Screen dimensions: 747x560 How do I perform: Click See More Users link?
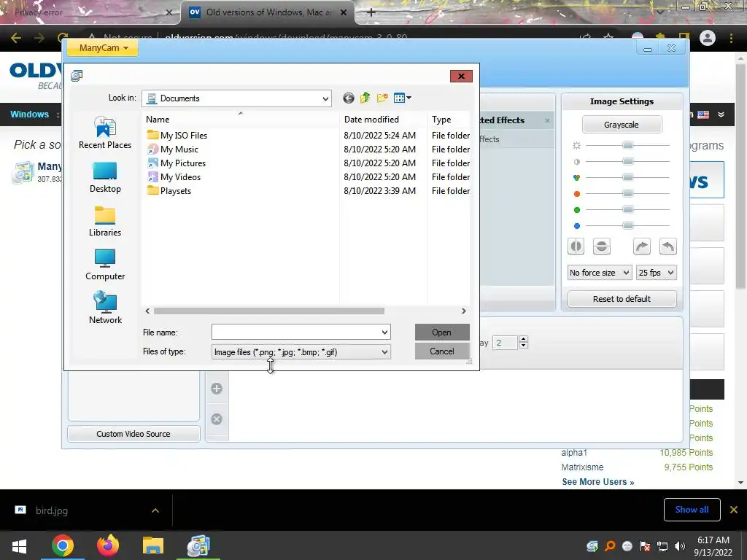[598, 482]
